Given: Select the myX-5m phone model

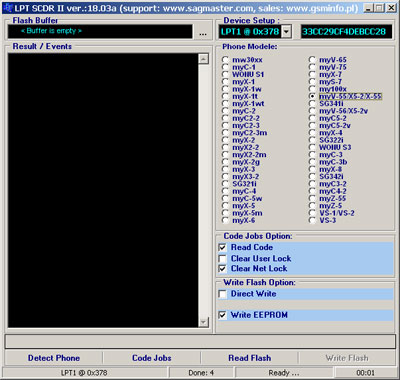Looking at the screenshot, I should (x=226, y=213).
